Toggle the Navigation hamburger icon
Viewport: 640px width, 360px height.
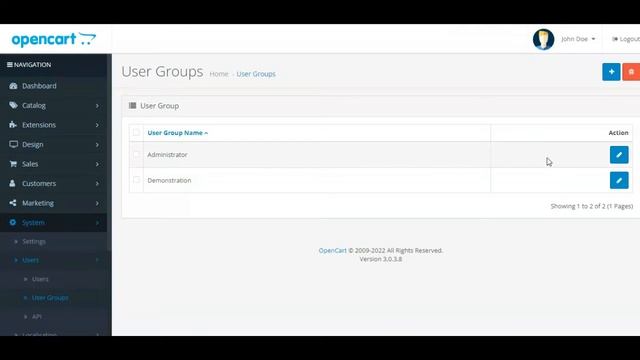(x=10, y=64)
